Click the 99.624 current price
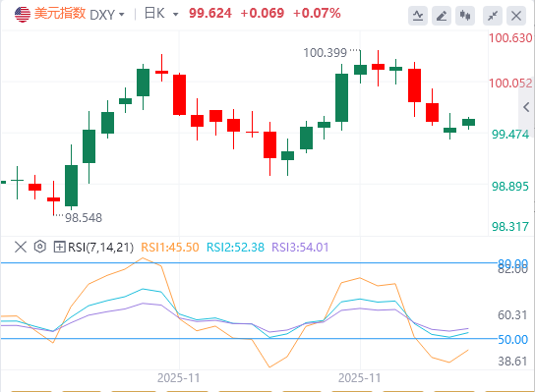Image resolution: width=535 pixels, height=392 pixels. coord(210,14)
